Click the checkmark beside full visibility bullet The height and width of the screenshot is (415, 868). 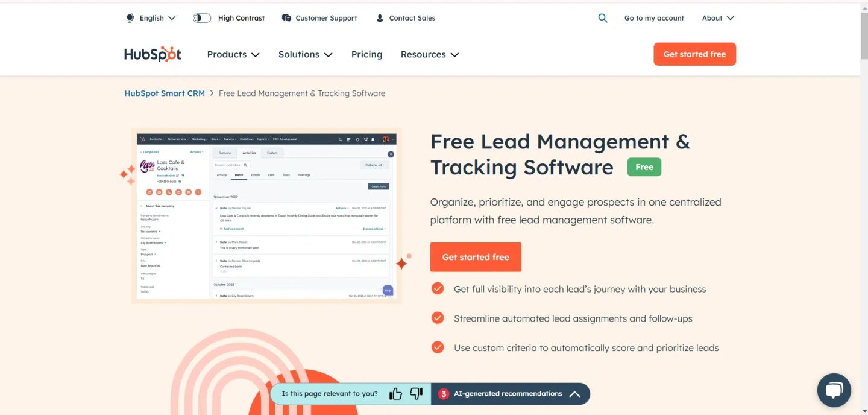click(x=438, y=288)
